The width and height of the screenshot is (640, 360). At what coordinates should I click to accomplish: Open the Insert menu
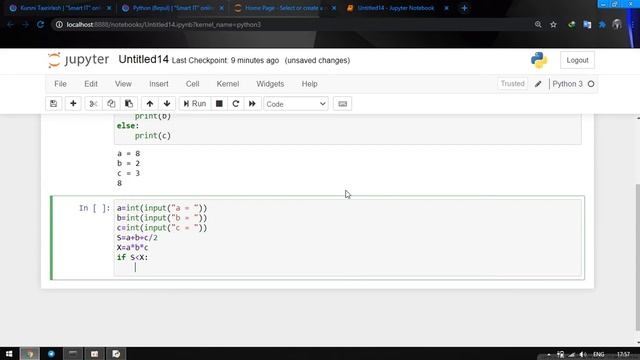click(x=159, y=84)
